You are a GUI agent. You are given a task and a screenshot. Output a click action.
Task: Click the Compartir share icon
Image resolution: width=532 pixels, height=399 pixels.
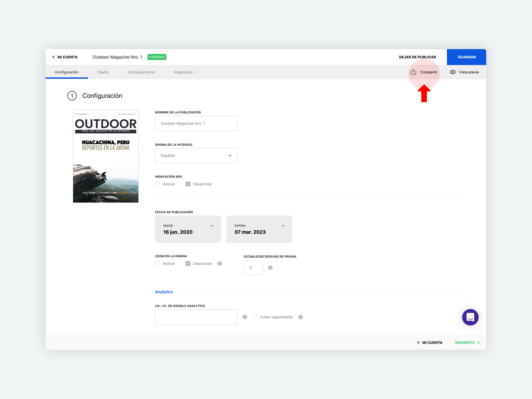tap(413, 72)
